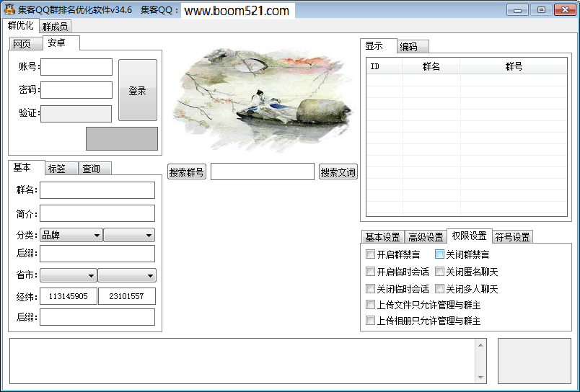Click the app penguin icon in title bar
The height and width of the screenshot is (392, 580).
point(9,9)
